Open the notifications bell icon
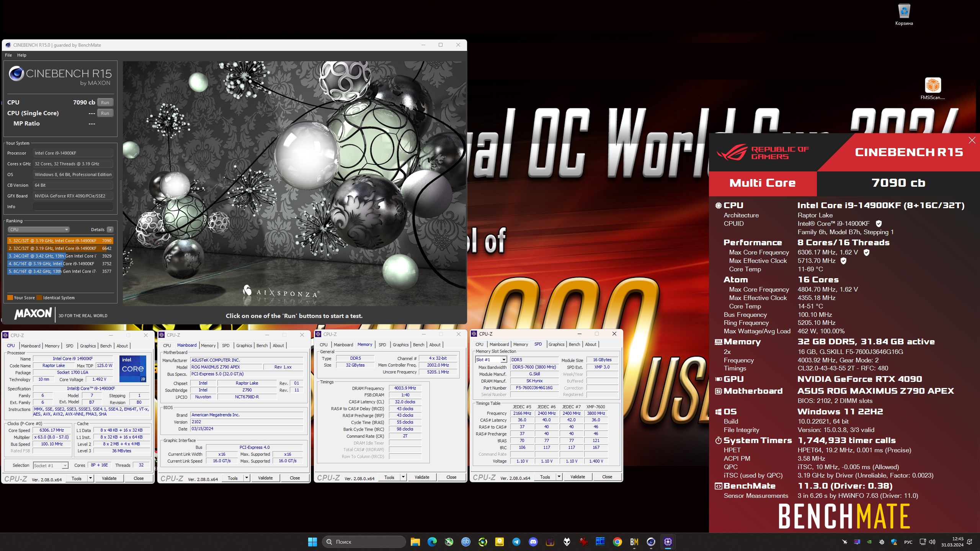Screen dimensions: 980x551 click(x=970, y=542)
